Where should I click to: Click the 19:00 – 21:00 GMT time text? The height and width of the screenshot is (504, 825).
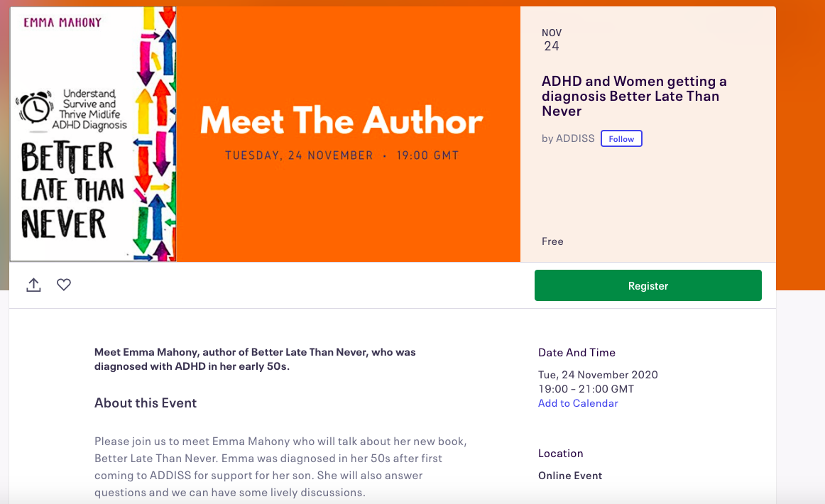(586, 389)
